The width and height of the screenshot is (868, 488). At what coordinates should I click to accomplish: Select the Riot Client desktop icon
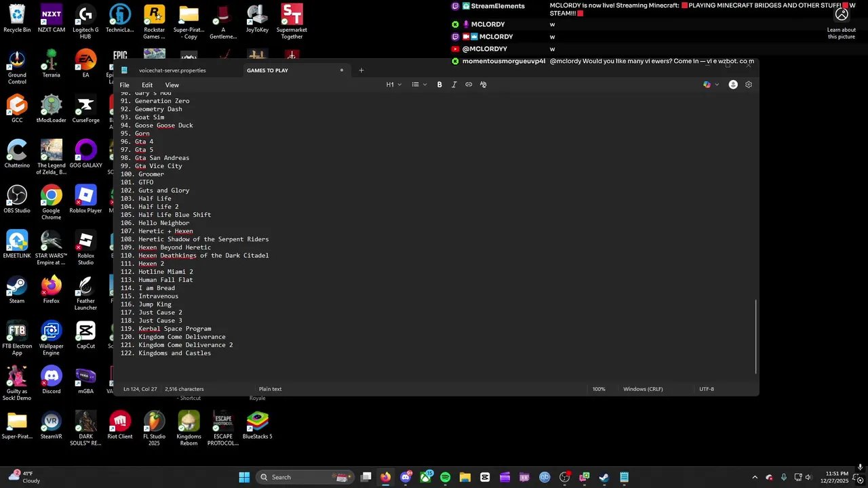pos(120,425)
